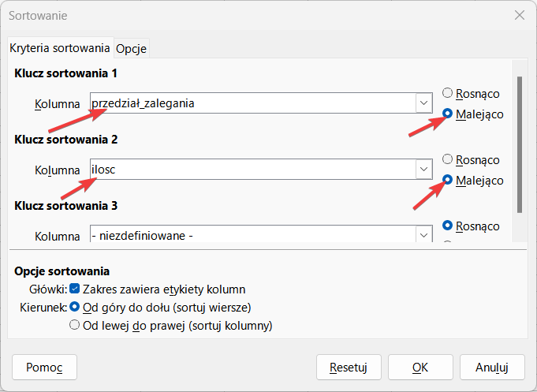537x392 pixels.
Task: Select Od lewej do prawej direction
Action: point(75,324)
